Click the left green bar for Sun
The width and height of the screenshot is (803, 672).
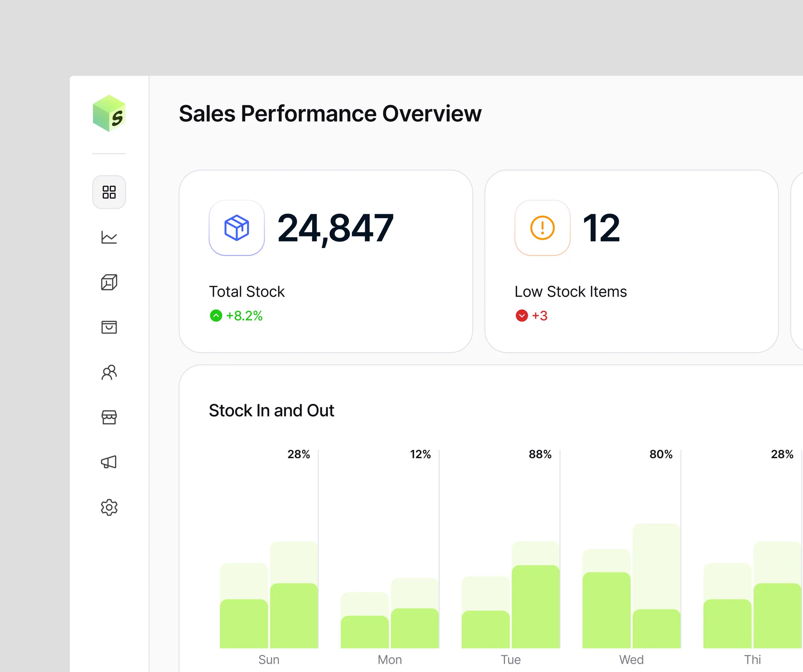(x=244, y=623)
